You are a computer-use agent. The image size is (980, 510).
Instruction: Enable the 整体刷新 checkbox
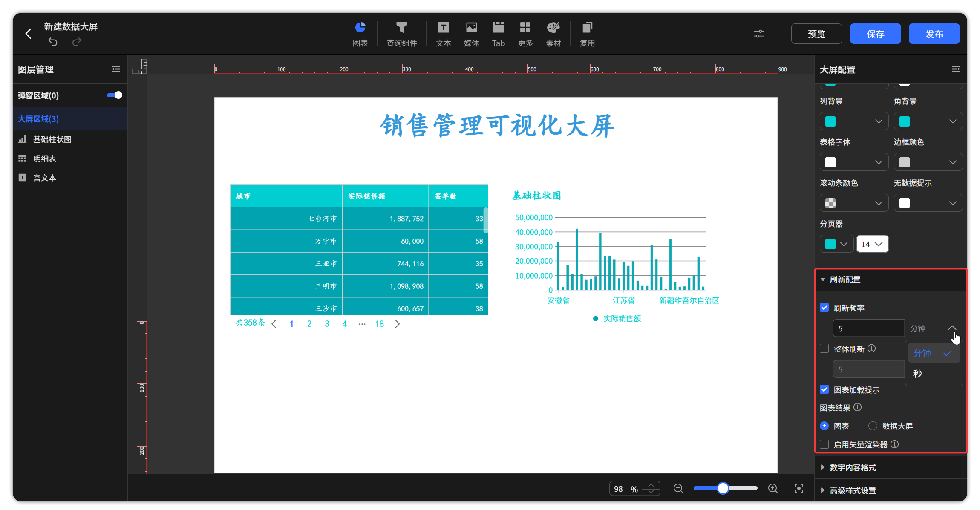824,349
